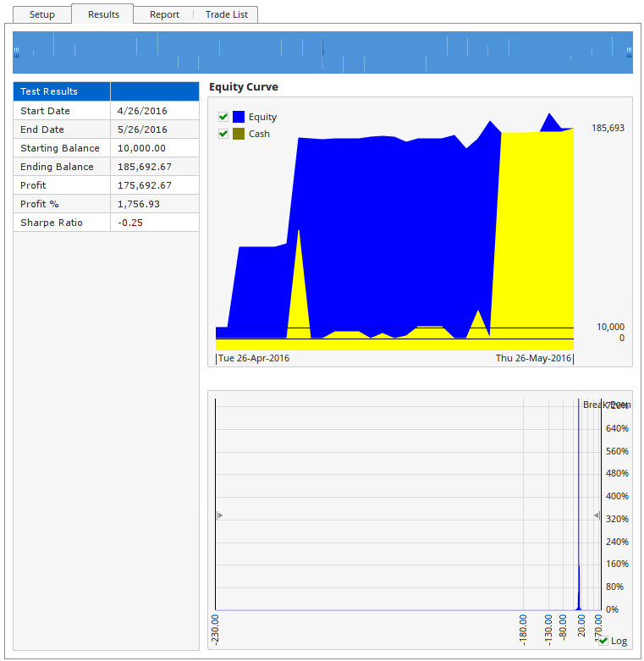Click the blue Equity color swatch

tap(239, 117)
